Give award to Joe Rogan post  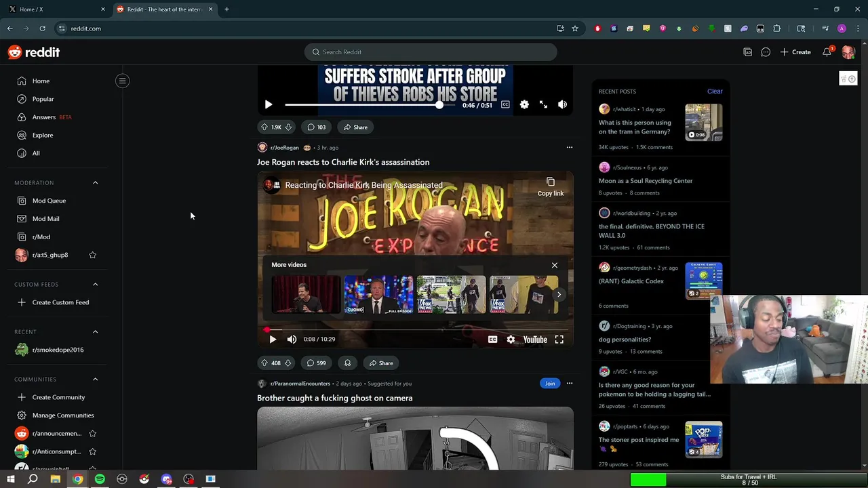(x=347, y=363)
